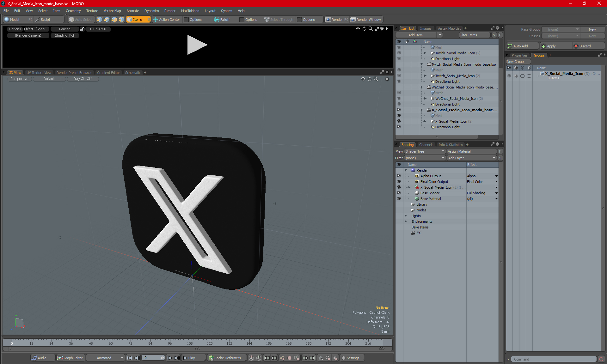
Task: Click 3D viewport rotate view icon
Action: tap(369, 79)
